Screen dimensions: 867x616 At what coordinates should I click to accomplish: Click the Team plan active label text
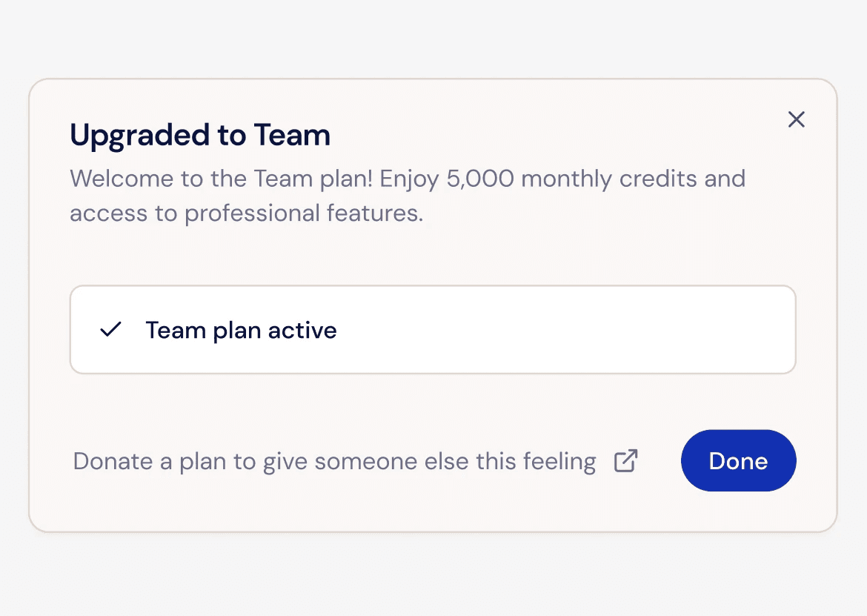(241, 330)
